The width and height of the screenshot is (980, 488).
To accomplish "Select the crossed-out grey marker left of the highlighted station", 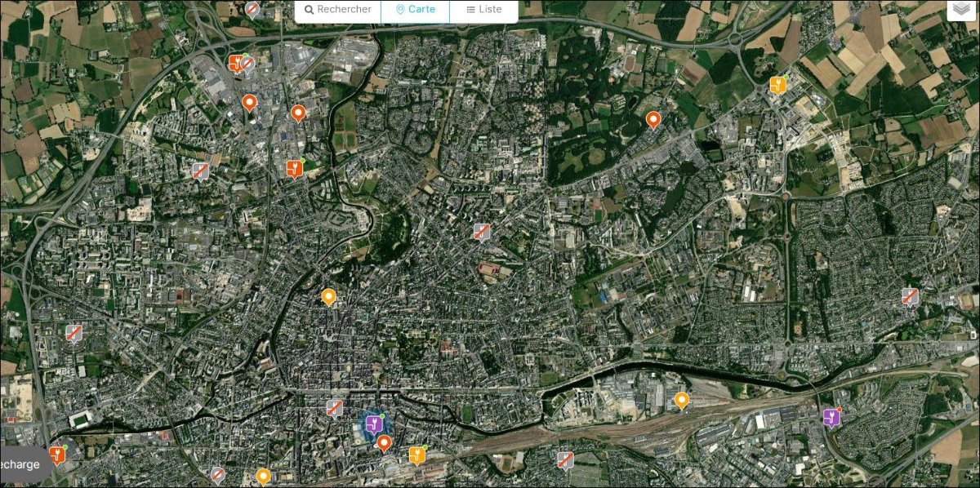I will [x=334, y=407].
